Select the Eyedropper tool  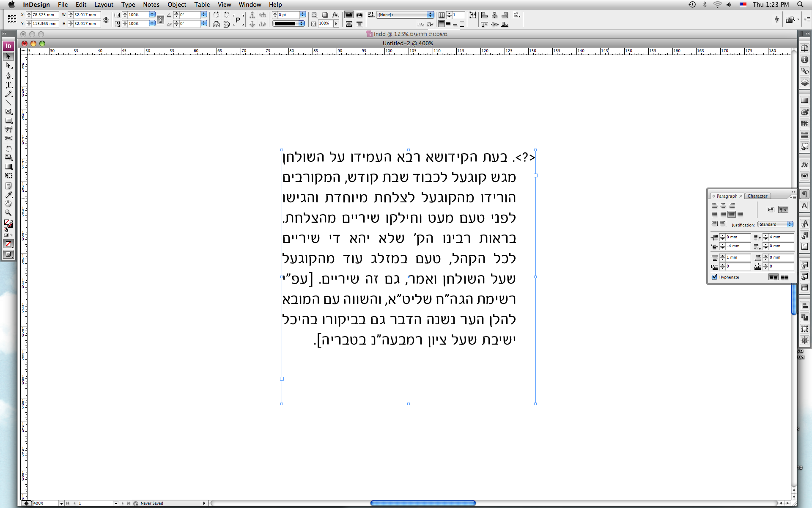point(8,195)
